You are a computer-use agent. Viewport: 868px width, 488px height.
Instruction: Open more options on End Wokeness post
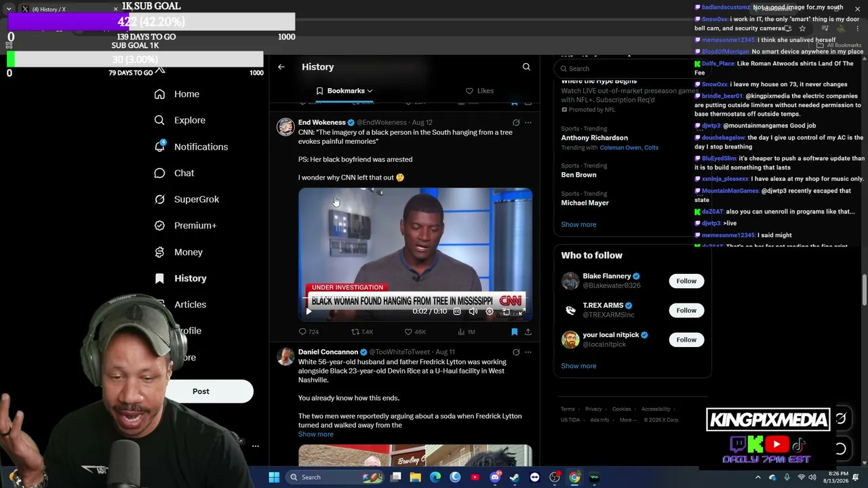tap(528, 123)
